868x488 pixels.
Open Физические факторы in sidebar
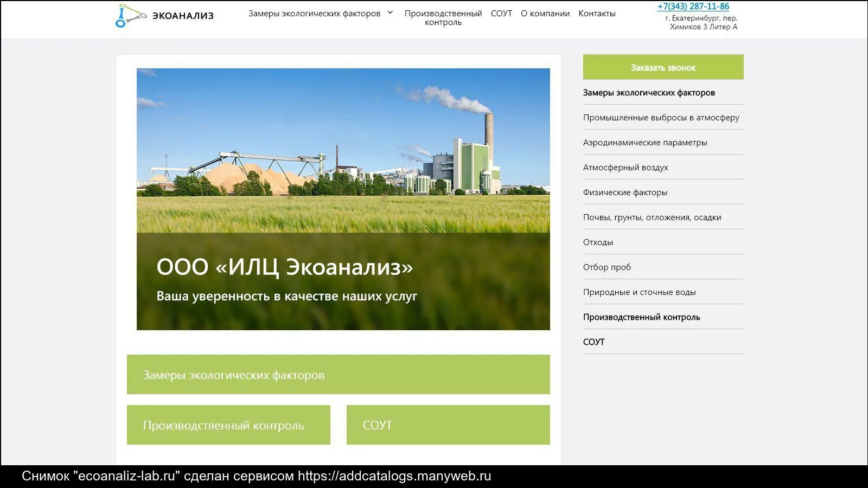(625, 192)
